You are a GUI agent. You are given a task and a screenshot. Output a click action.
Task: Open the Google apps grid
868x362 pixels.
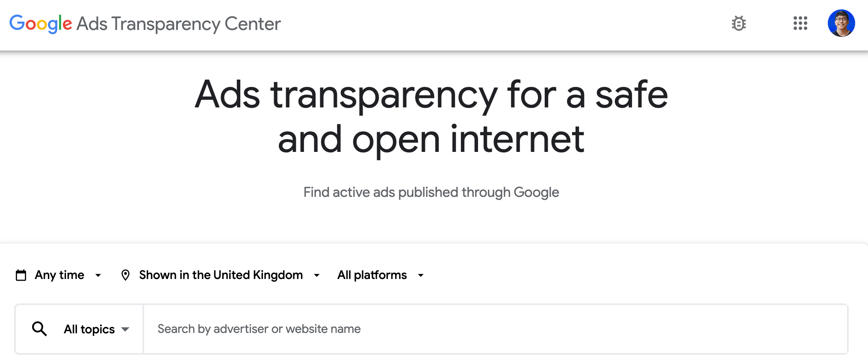pos(800,24)
